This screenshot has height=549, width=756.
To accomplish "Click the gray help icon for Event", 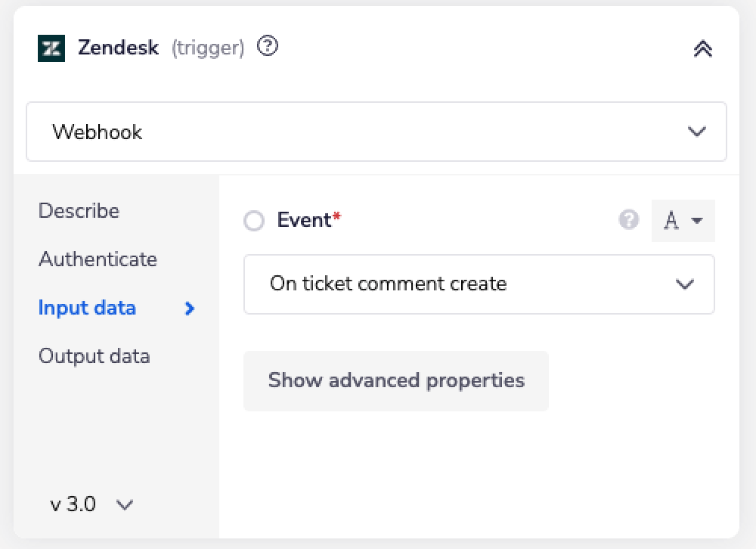I will coord(628,220).
